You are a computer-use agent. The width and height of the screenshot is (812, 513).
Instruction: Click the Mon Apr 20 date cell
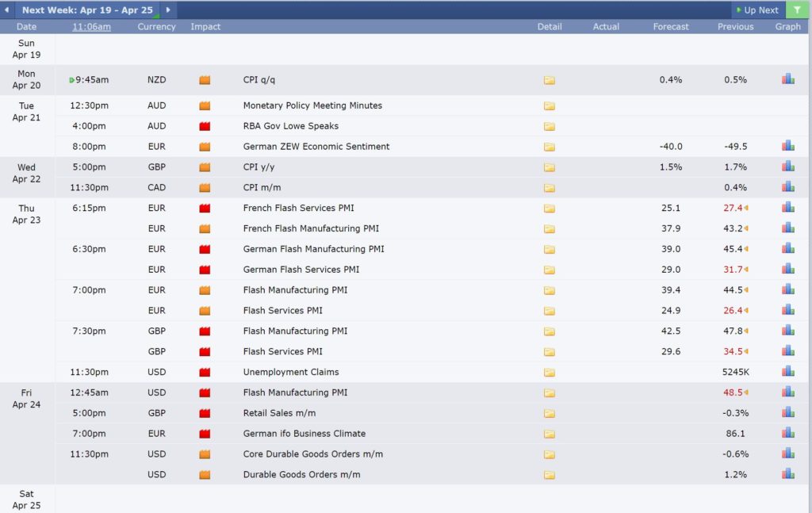[x=26, y=79]
